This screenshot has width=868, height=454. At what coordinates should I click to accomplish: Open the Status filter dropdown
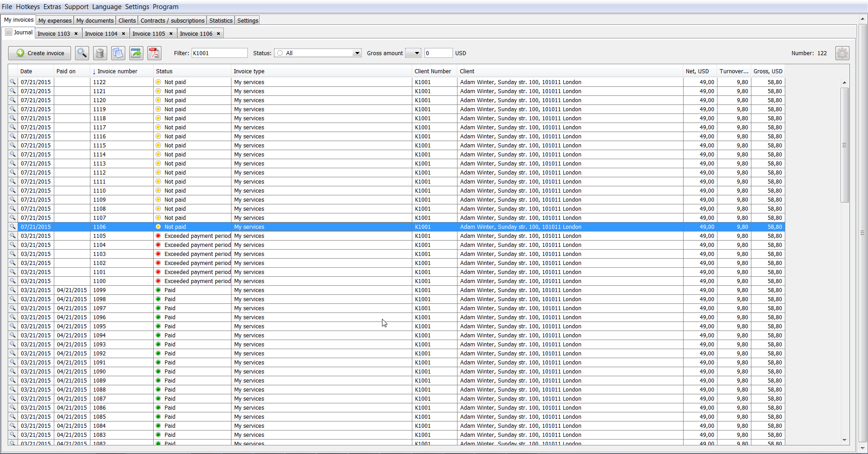point(357,53)
